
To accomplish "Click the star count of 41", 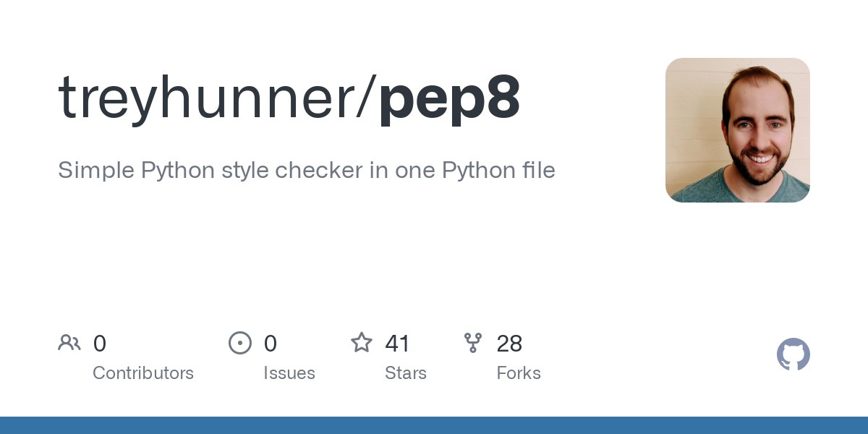I will click(x=398, y=344).
